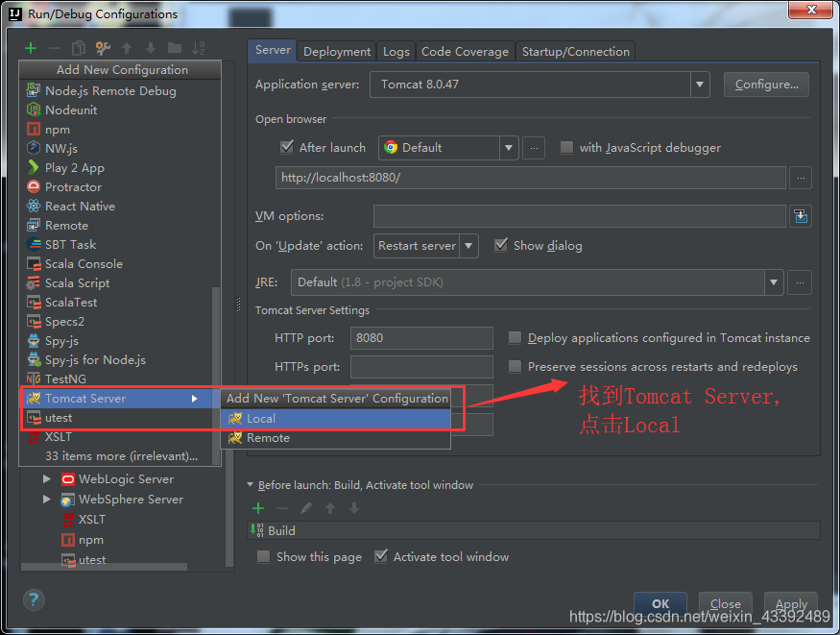Click browse button next to browser dropdown
Screen dimensions: 840x635
pyautogui.click(x=534, y=148)
